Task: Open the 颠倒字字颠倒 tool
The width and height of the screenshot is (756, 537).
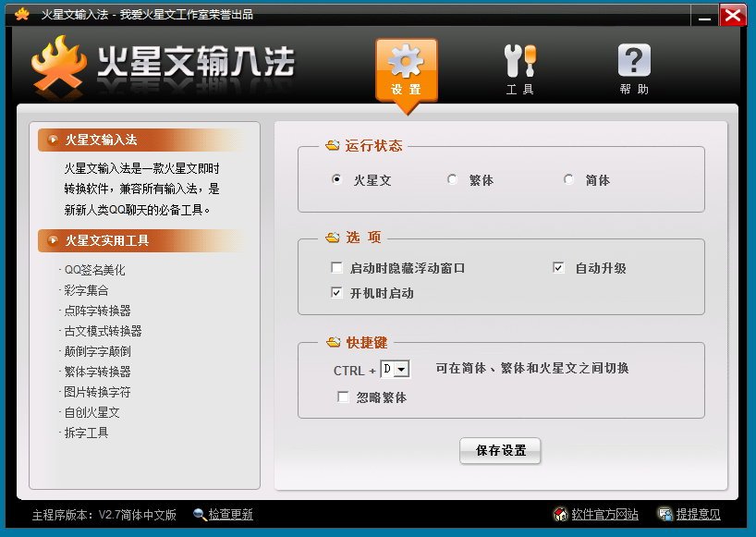Action: 97,351
